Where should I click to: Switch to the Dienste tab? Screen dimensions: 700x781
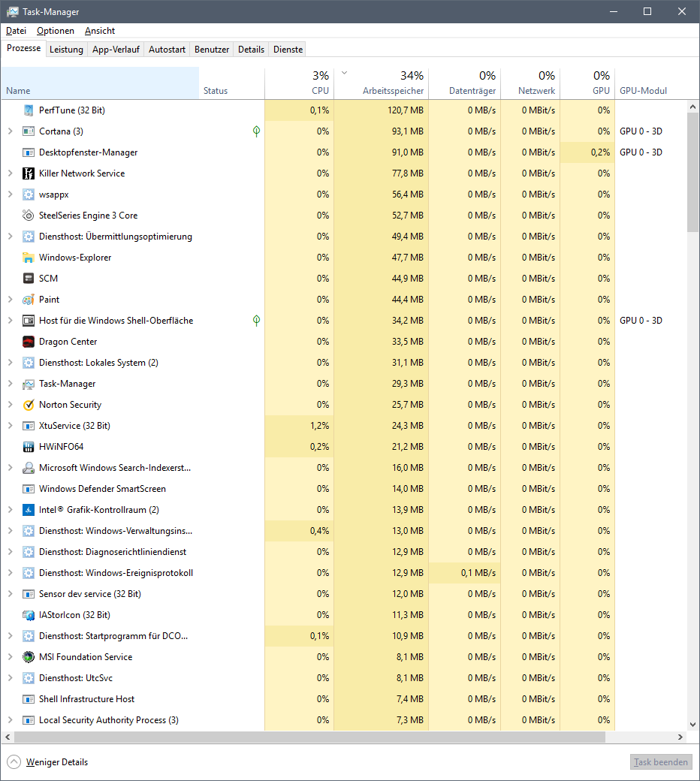pyautogui.click(x=288, y=50)
